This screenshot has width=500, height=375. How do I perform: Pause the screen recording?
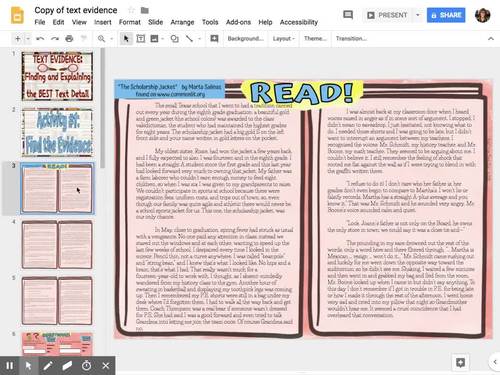(x=10, y=366)
